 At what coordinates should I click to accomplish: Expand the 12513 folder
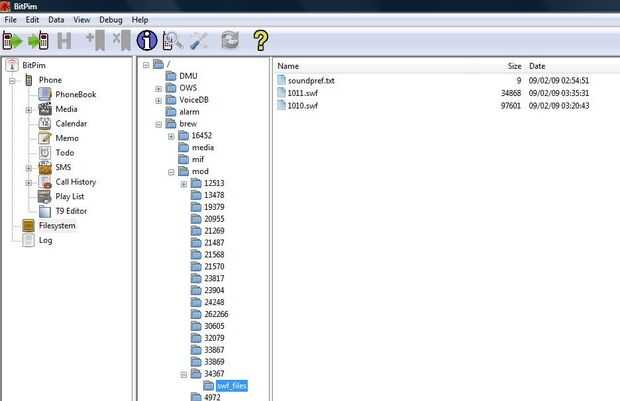pyautogui.click(x=184, y=184)
